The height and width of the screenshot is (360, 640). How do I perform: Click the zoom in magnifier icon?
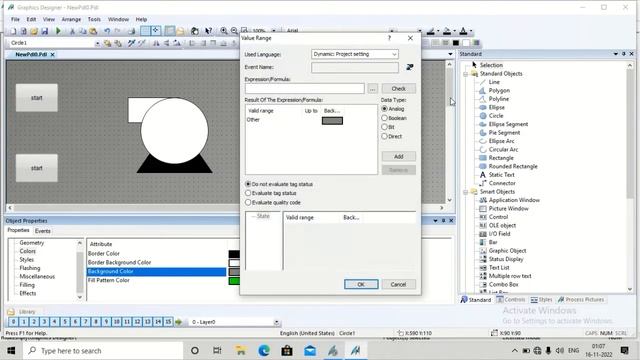point(224,31)
